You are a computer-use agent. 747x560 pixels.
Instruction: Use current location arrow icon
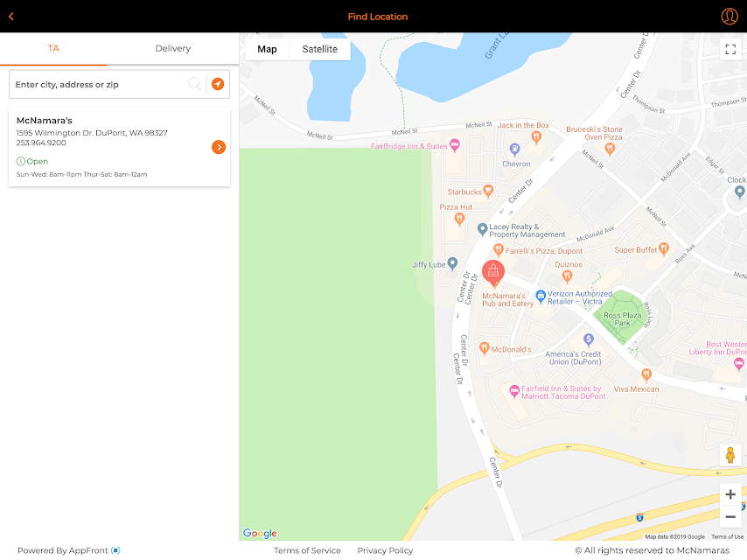[x=218, y=84]
